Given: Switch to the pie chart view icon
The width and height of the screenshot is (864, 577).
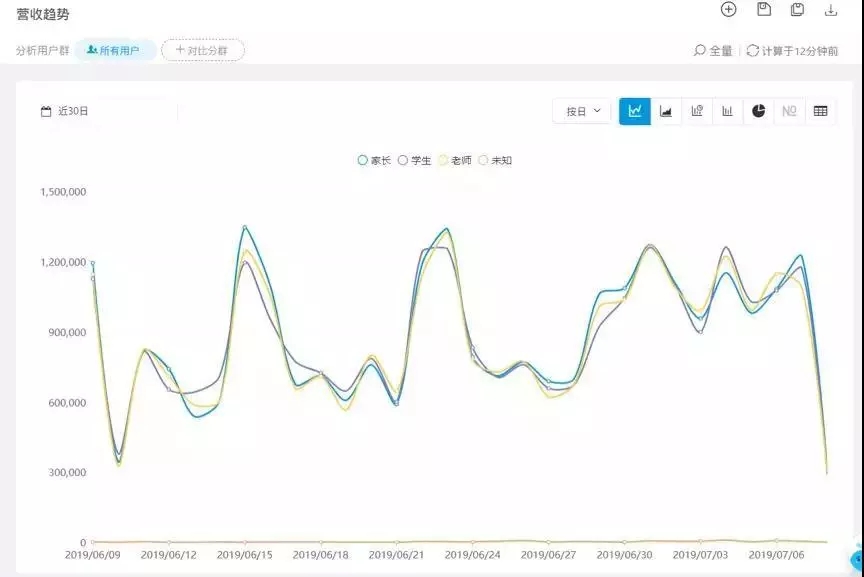Looking at the screenshot, I should tap(759, 111).
